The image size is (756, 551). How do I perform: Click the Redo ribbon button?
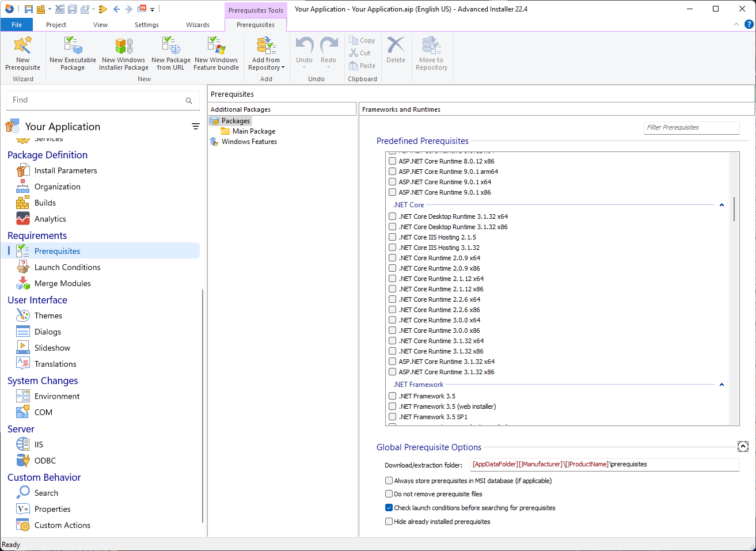(x=328, y=53)
